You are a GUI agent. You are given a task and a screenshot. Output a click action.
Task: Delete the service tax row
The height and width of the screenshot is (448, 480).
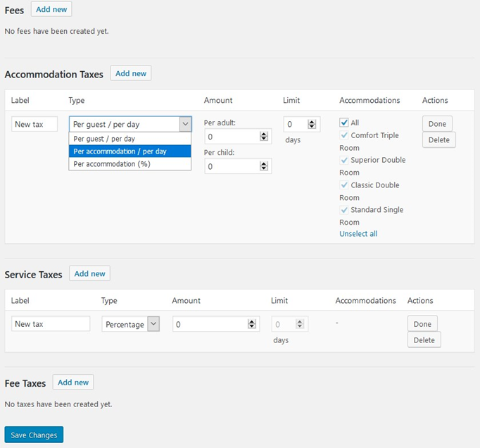pos(424,340)
